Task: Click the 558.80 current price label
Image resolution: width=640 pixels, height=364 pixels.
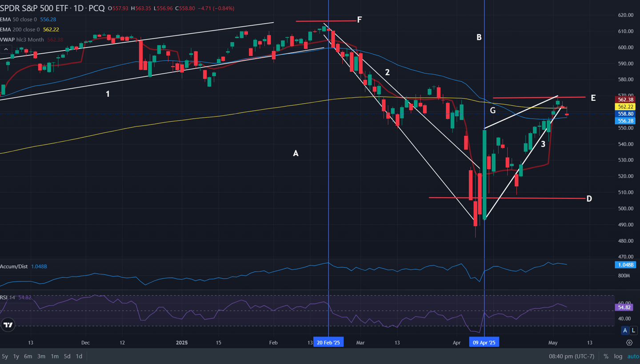Action: coord(625,114)
